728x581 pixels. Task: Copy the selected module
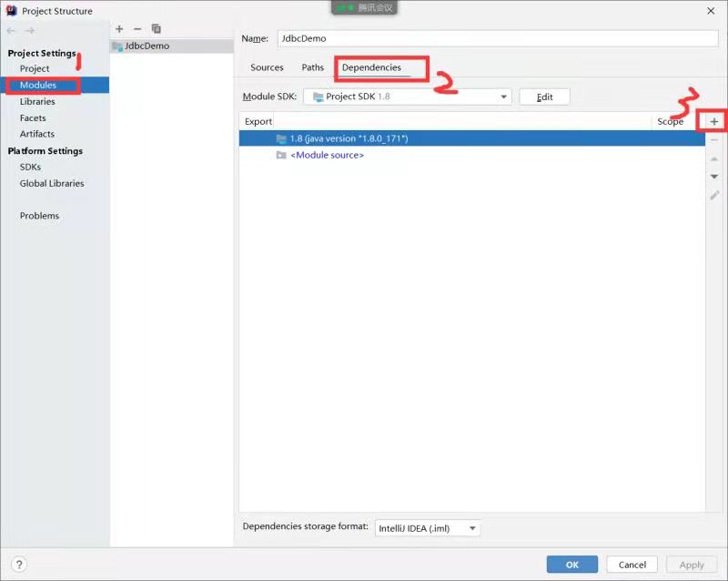(156, 29)
